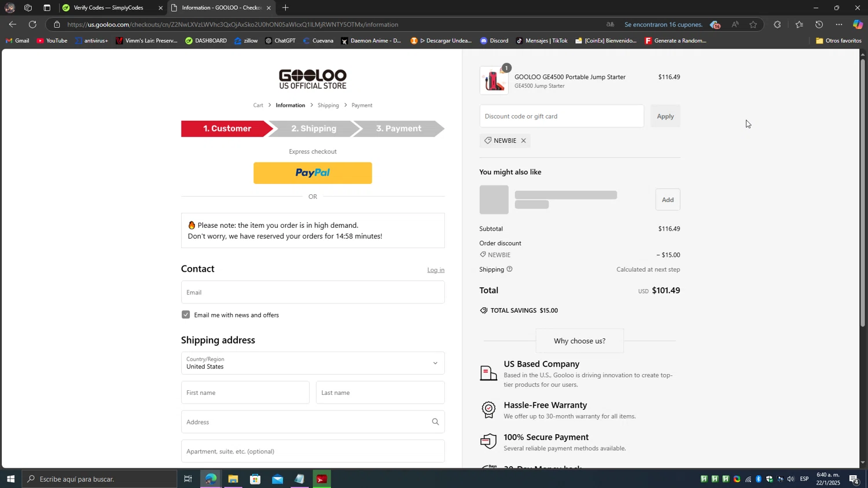The width and height of the screenshot is (868, 488).
Task: Add page to favorites star icon
Action: pos(753,24)
